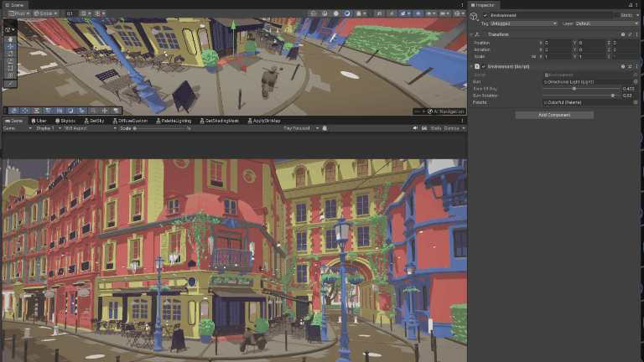This screenshot has height=362, width=644.
Task: Open the 16:9 Aspect dropdown
Action: pos(90,128)
